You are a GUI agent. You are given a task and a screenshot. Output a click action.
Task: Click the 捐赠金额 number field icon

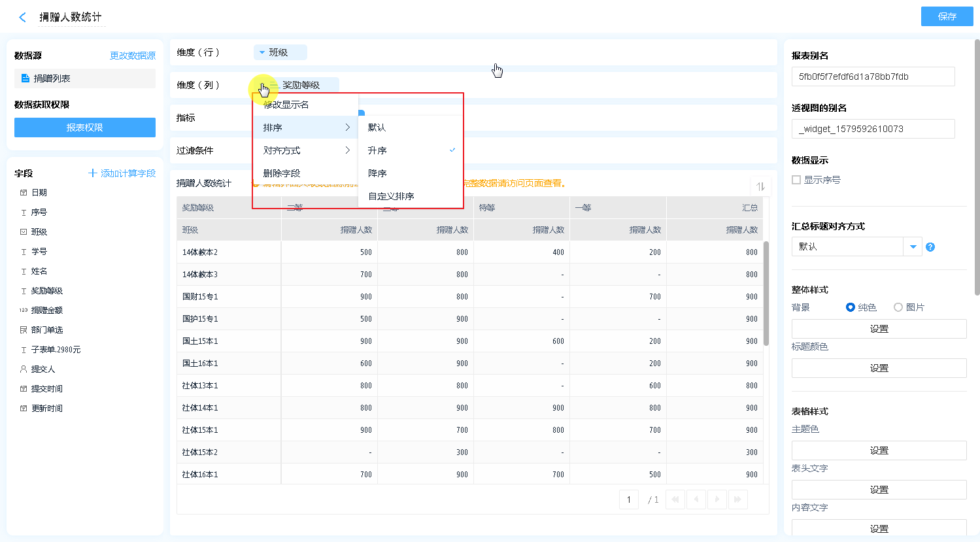point(24,311)
